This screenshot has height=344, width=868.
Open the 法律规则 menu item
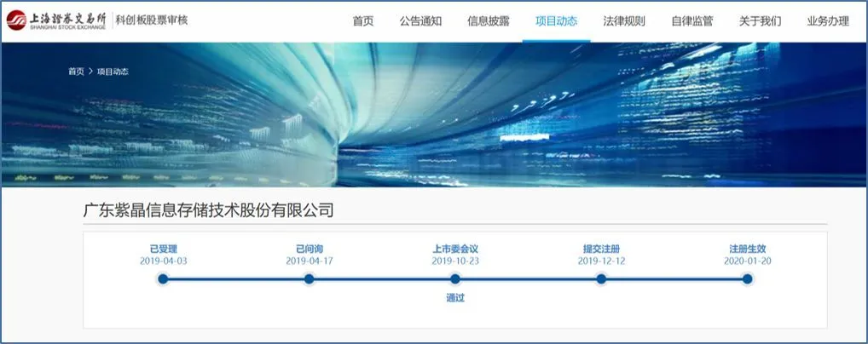tap(624, 21)
